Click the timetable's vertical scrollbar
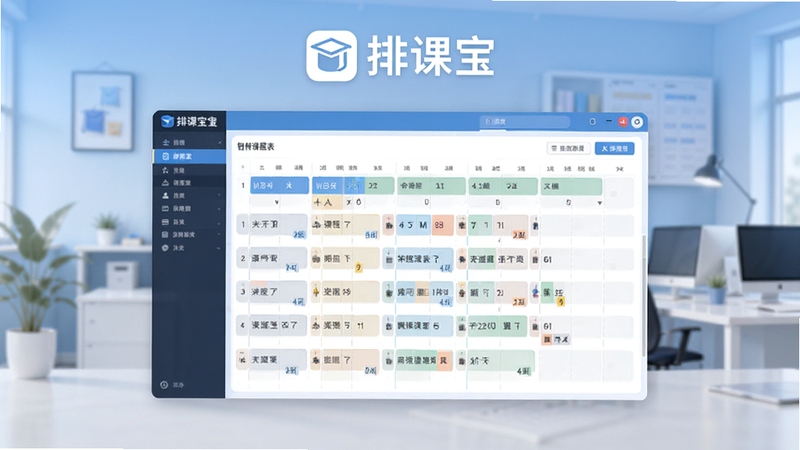Image resolution: width=800 pixels, height=450 pixels. [644, 296]
